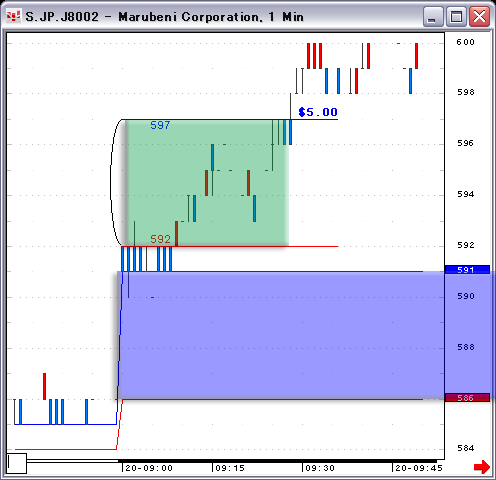Click the square box at bottom left corner
The height and width of the screenshot is (480, 496).
pos(17,463)
